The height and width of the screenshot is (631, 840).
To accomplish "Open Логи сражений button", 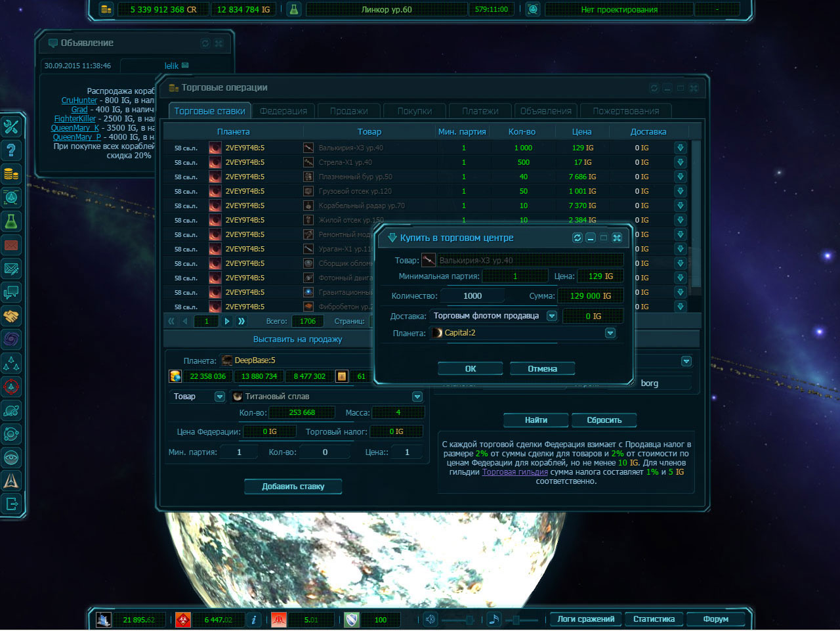I will coord(586,619).
